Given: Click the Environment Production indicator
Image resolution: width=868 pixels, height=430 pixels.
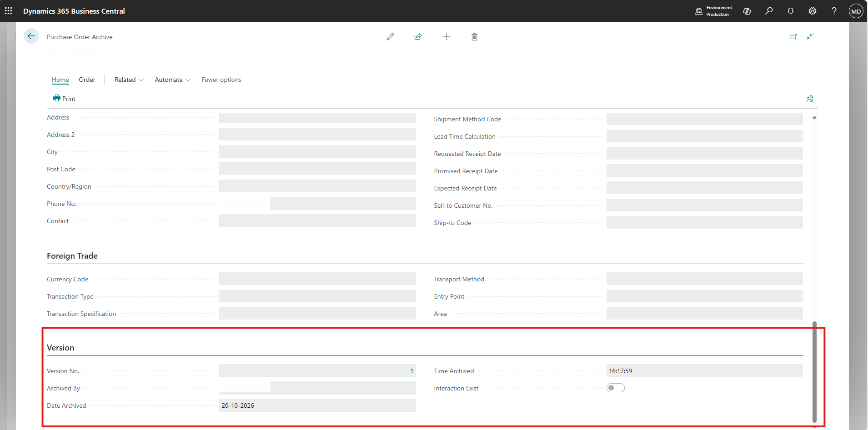Looking at the screenshot, I should pyautogui.click(x=714, y=11).
